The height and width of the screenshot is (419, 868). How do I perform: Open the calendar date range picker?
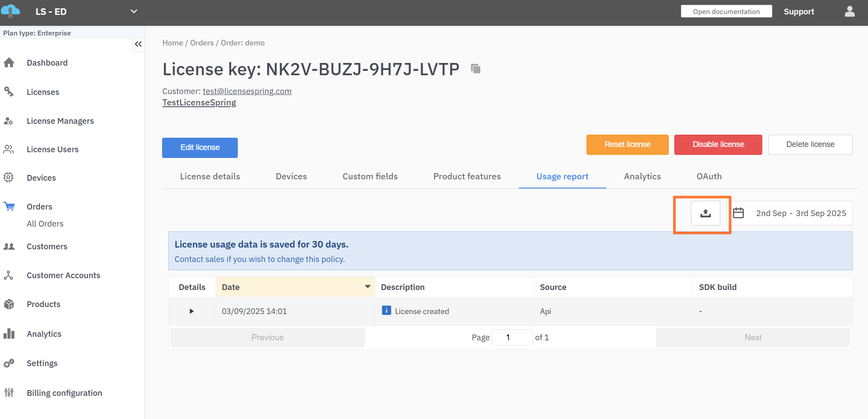[x=739, y=213]
